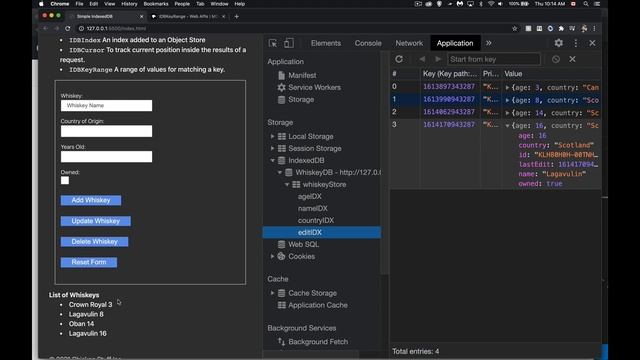
Task: Bookmark this page with the star icon
Action: pos(514,29)
